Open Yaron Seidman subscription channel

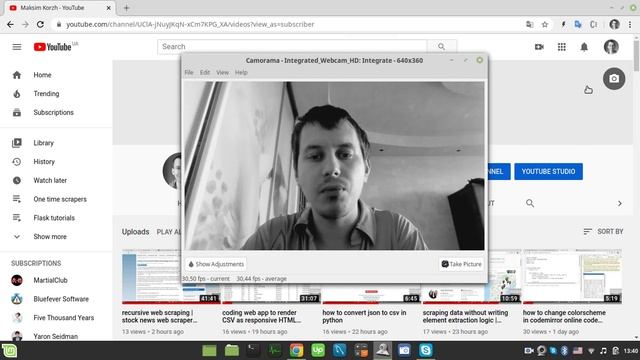pos(56,336)
